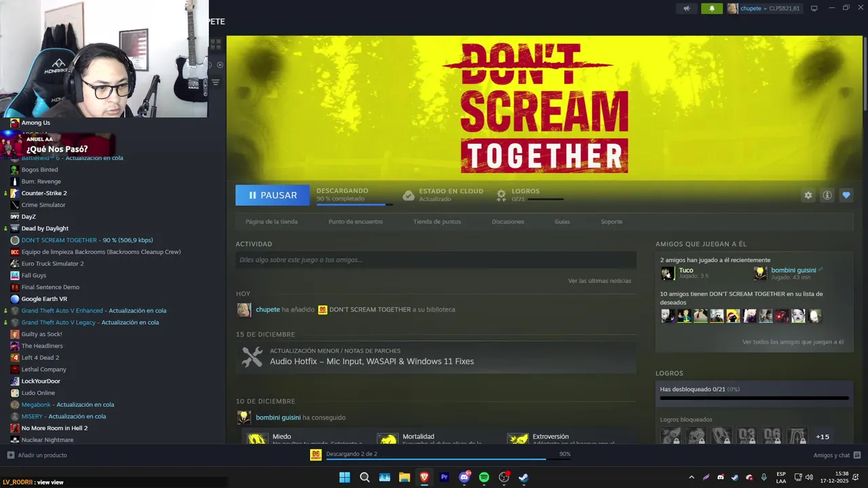The image size is (868, 488).
Task: Open Discusiones tab
Action: (508, 222)
